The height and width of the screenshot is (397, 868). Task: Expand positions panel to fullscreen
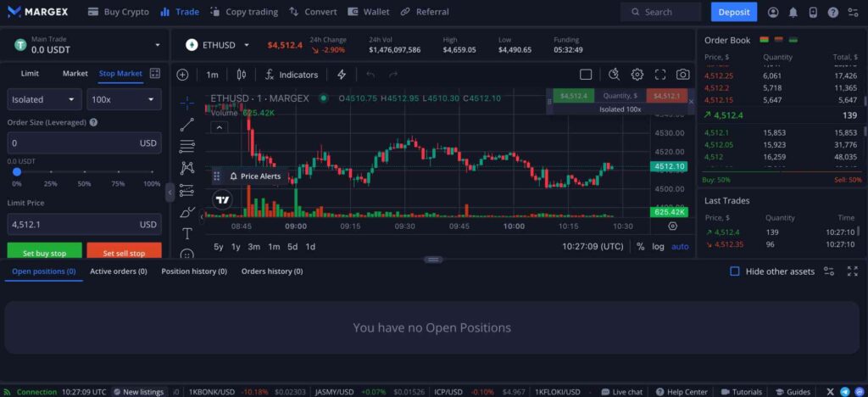coord(853,271)
